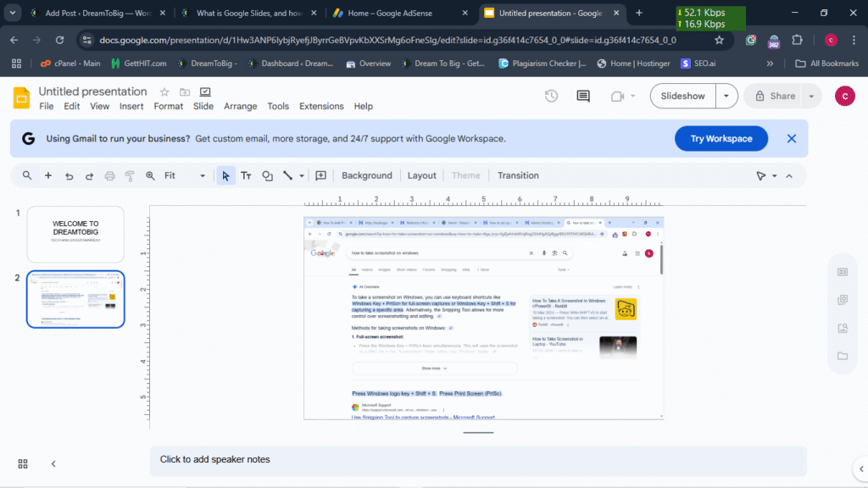Collapse the slide filmstrip panel
This screenshot has width=868, height=488.
[x=53, y=463]
